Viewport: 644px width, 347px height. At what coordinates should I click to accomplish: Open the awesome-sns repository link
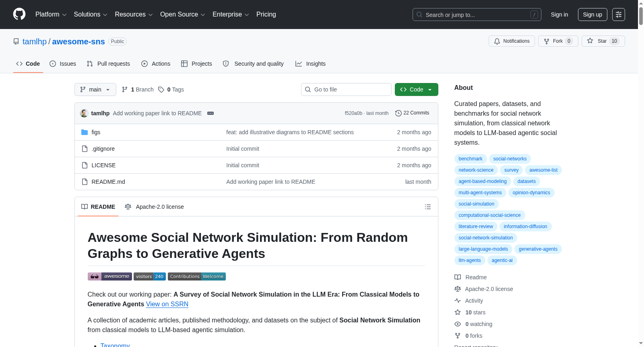78,42
